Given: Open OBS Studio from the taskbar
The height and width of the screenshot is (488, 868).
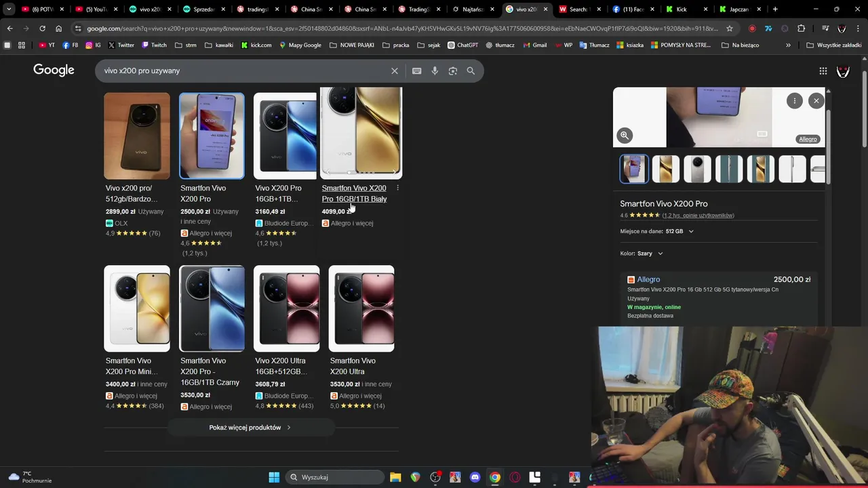Looking at the screenshot, I should click(x=435, y=477).
